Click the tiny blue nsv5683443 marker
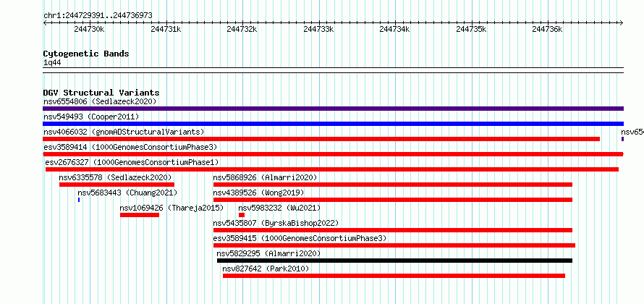 [x=79, y=200]
